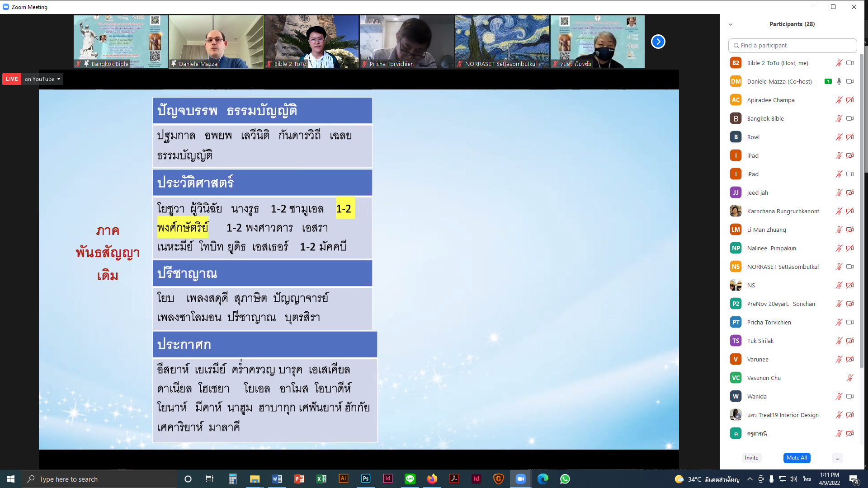Toggle microphone for Bible 2 ToTo

(x=839, y=63)
